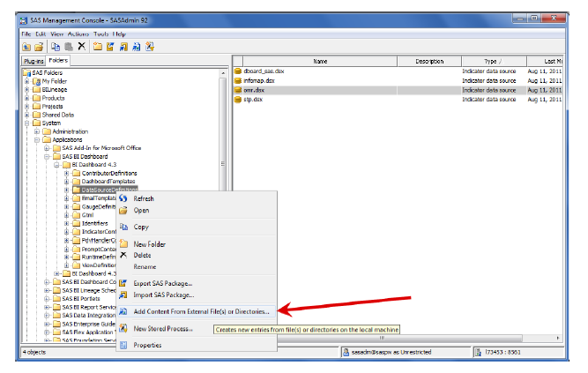
Task: Click the sasadm@saspw as Unrestricted status text
Action: coord(391,352)
